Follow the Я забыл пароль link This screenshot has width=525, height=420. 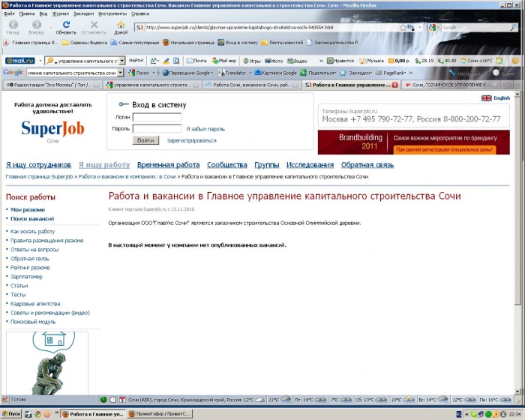[x=205, y=129]
